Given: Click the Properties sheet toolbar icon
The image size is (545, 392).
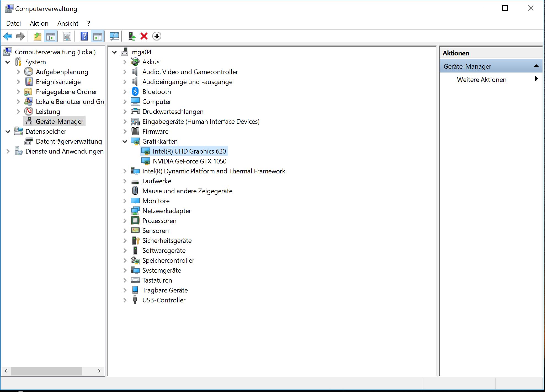Looking at the screenshot, I should coord(67,36).
